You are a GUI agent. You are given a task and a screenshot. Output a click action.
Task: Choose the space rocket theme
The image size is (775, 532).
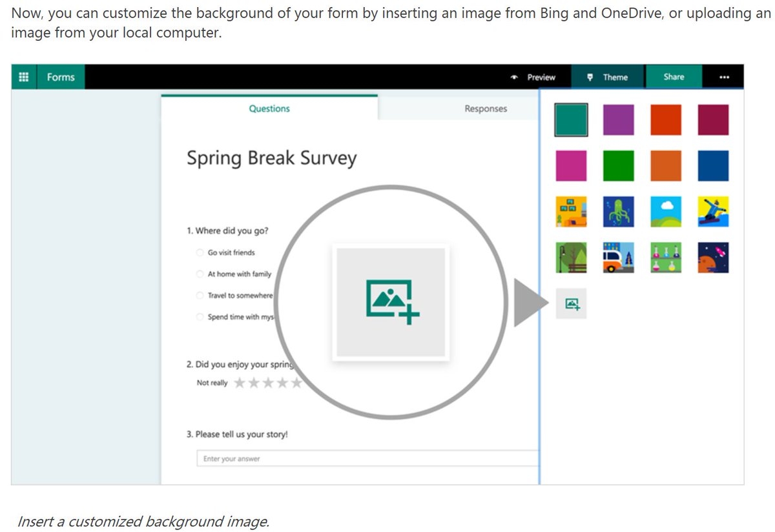(713, 258)
